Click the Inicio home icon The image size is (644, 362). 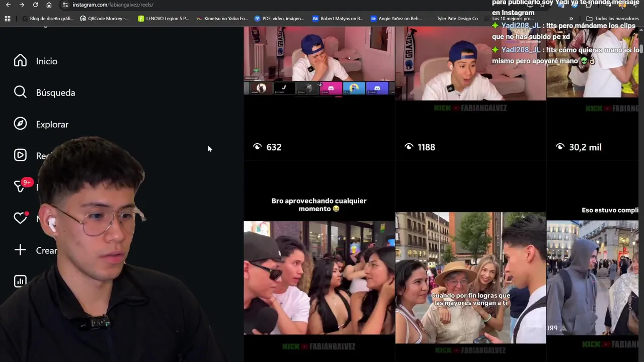click(20, 61)
